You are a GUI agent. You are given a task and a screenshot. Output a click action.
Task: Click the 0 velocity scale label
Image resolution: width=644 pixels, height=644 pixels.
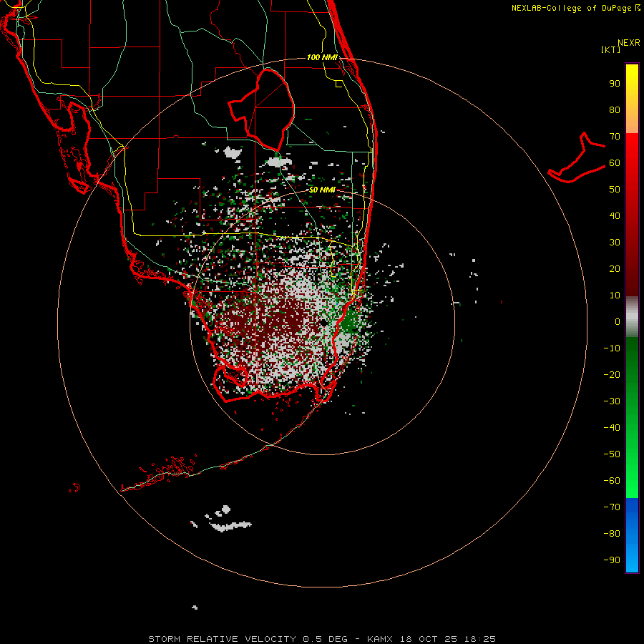(x=618, y=322)
